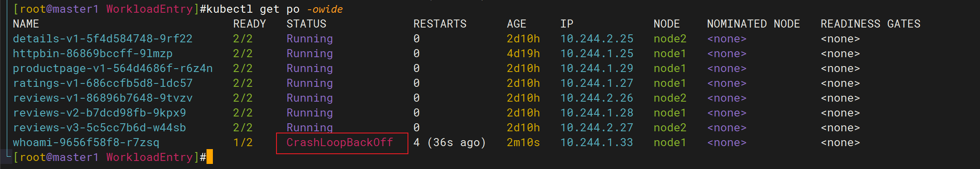Click the 2m10s age value
Viewport: 980px width, 169px height.
tap(523, 143)
